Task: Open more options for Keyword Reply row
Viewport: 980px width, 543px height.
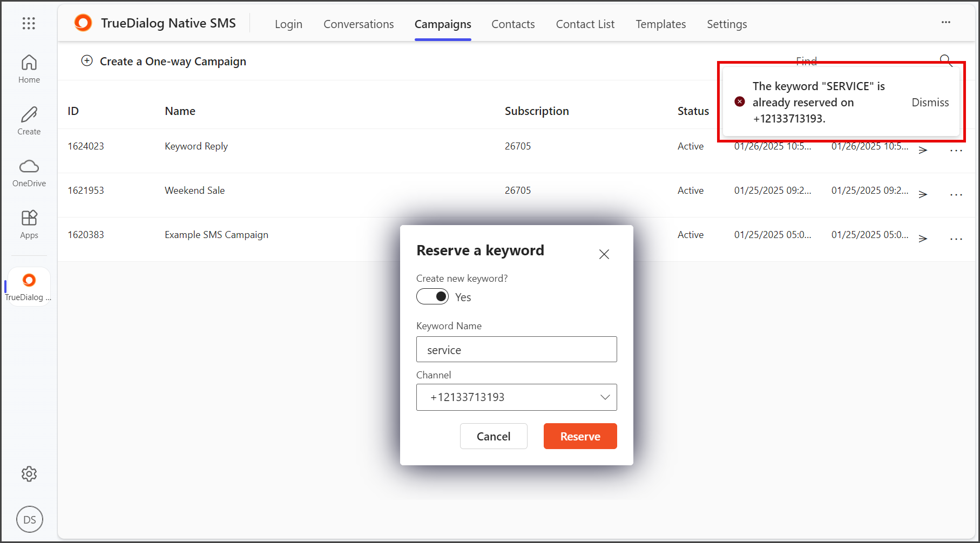Action: [956, 151]
